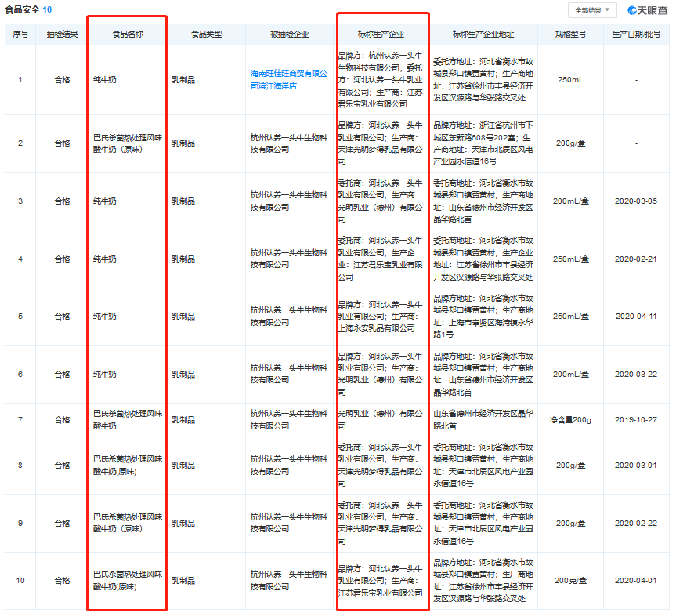The width and height of the screenshot is (676, 616).
Task: Click the row number 3 cell
Action: coord(20,201)
